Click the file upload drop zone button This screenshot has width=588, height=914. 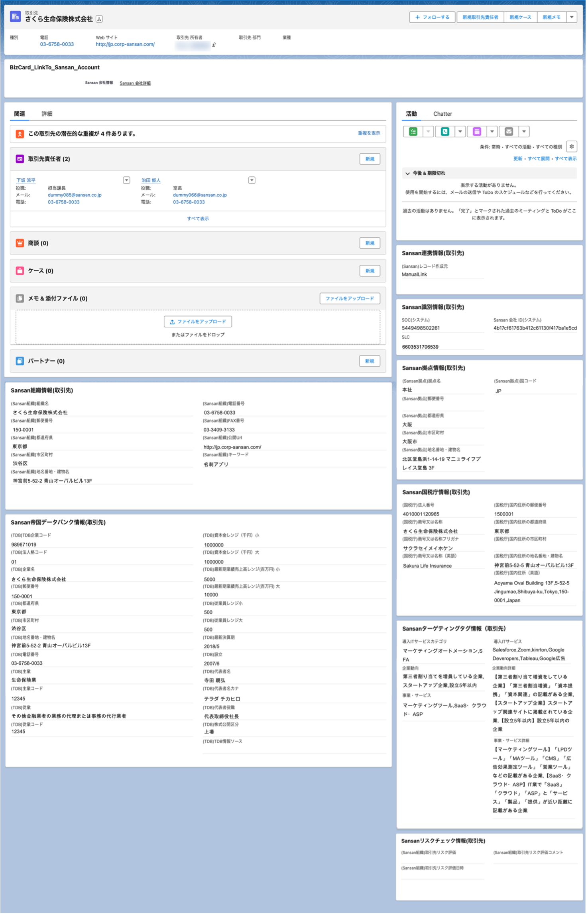pos(198,322)
